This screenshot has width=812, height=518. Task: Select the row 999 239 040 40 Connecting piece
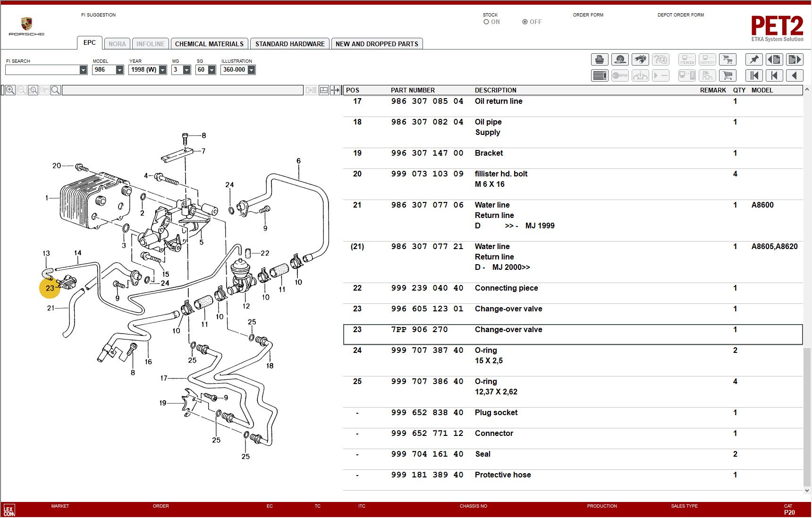coord(573,293)
